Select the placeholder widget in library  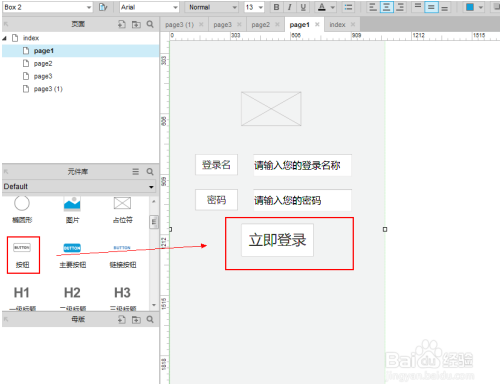pos(122,209)
